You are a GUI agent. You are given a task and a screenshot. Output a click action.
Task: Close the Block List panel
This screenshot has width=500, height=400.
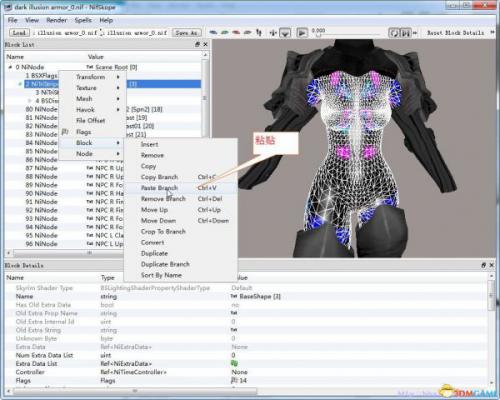(x=205, y=44)
